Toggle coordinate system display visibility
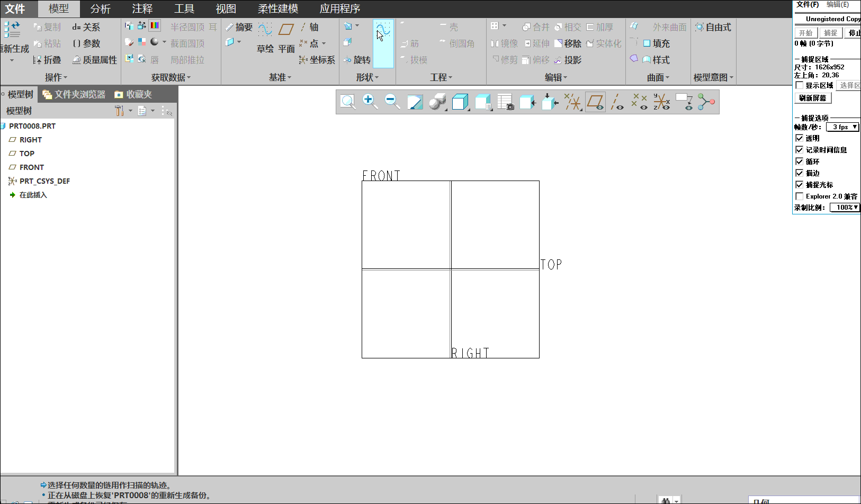 point(662,102)
